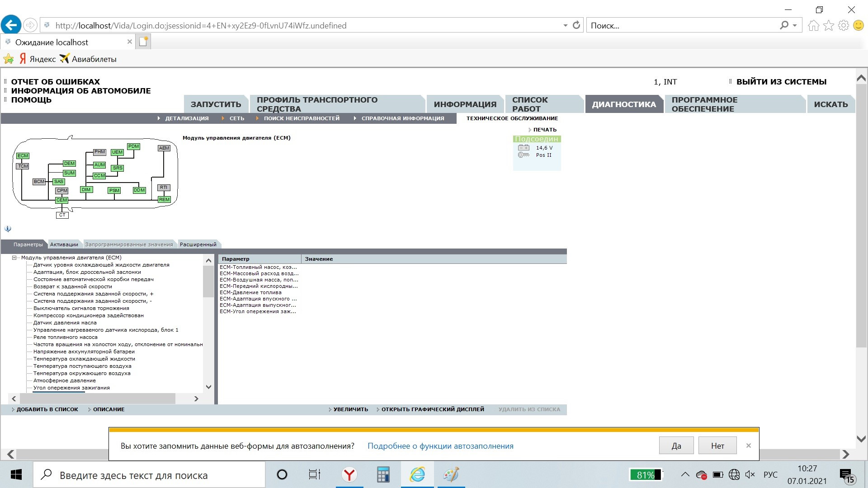Screen dimensions: 868x488
Task: Select the CEM module box in diagram
Action: (61, 200)
